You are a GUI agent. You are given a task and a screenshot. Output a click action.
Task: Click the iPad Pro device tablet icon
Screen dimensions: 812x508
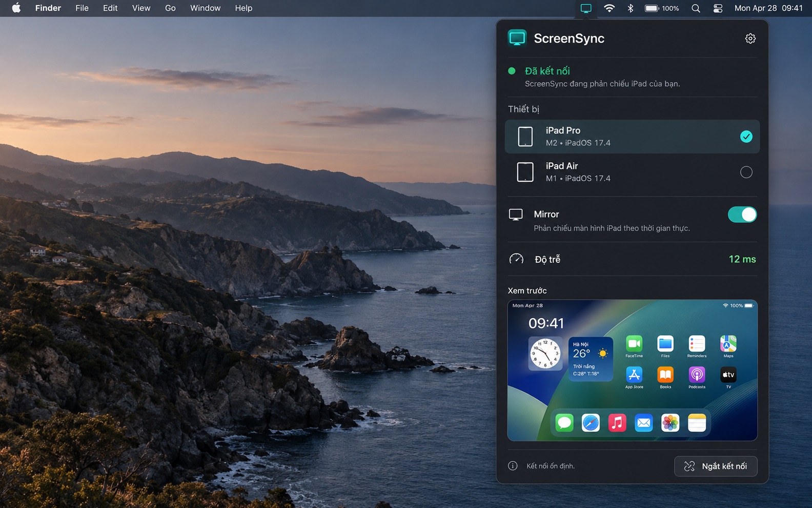point(525,136)
